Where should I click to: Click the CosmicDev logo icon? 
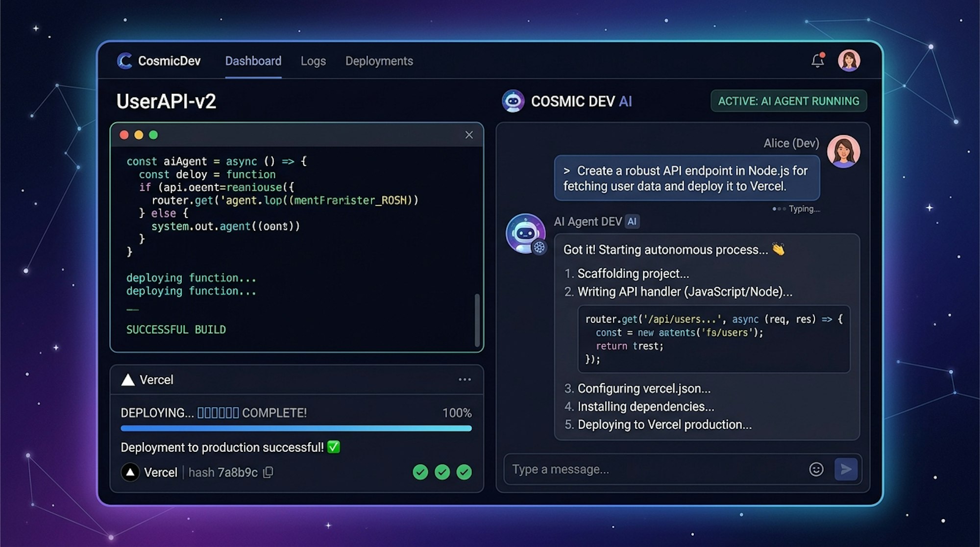click(124, 61)
